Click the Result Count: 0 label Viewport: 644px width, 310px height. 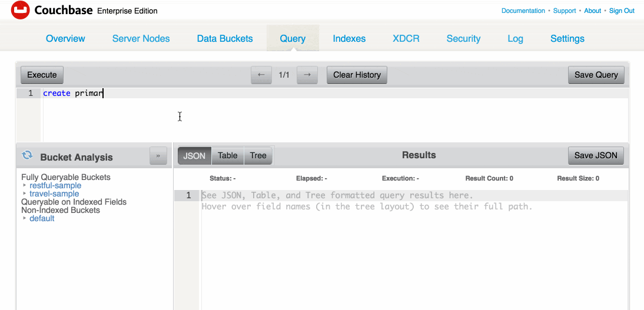pyautogui.click(x=489, y=178)
